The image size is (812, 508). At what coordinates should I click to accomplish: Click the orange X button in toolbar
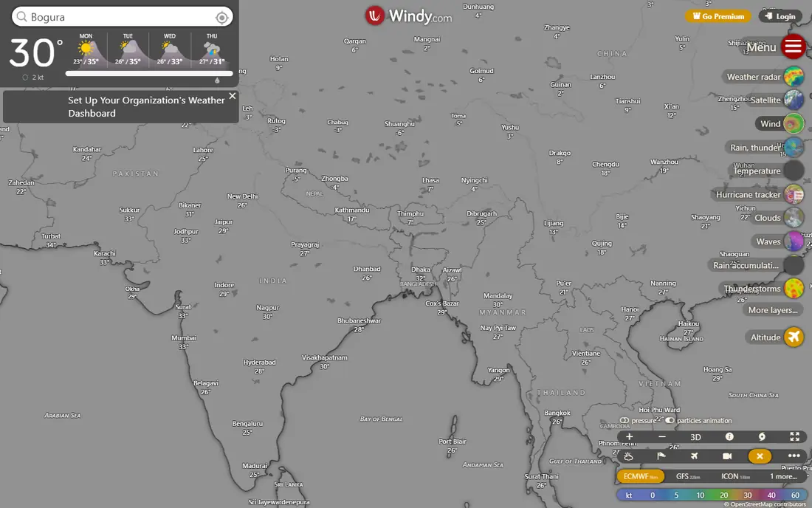[760, 456]
